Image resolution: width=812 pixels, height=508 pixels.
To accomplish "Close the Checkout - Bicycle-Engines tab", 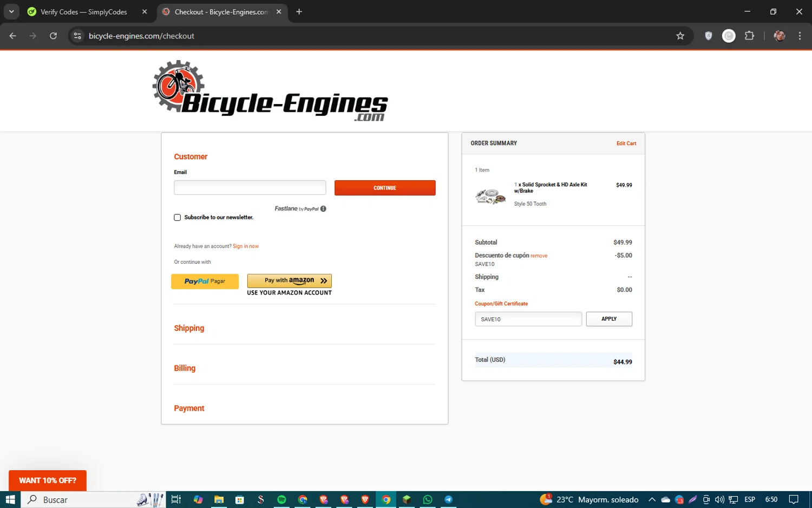I will [x=279, y=11].
